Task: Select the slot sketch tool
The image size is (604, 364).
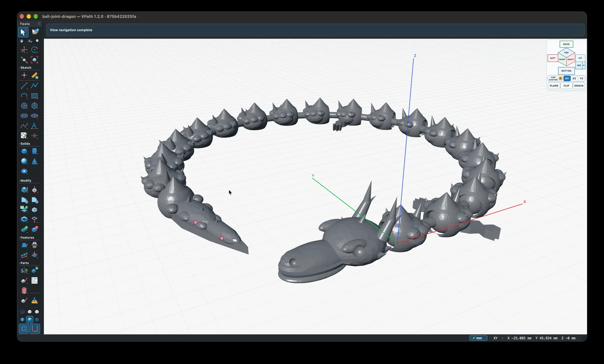Action: tap(24, 116)
